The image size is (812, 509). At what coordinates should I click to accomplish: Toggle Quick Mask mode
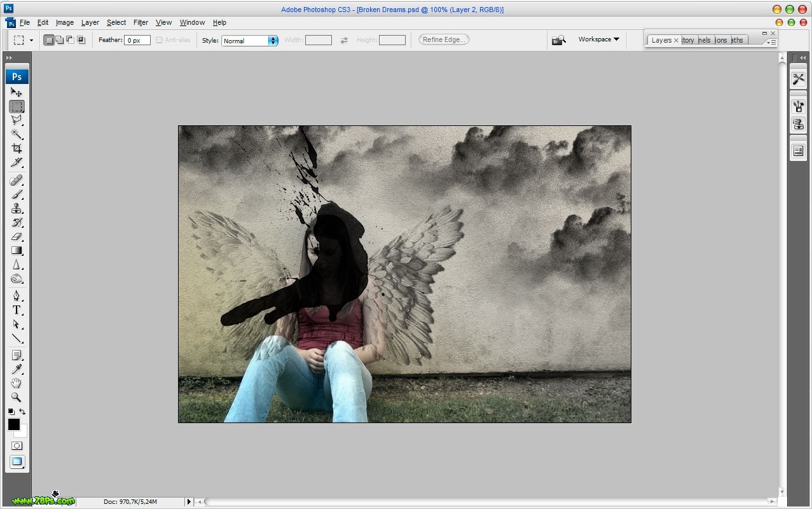click(17, 446)
